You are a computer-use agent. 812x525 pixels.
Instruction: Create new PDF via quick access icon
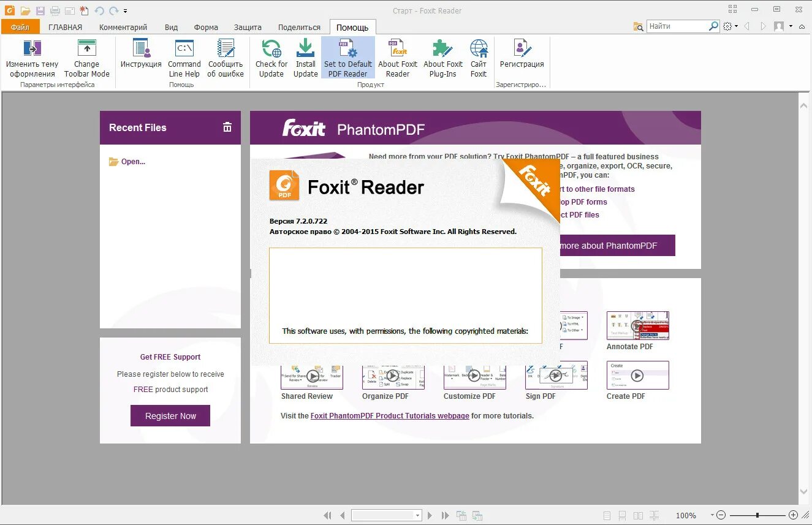(x=85, y=10)
